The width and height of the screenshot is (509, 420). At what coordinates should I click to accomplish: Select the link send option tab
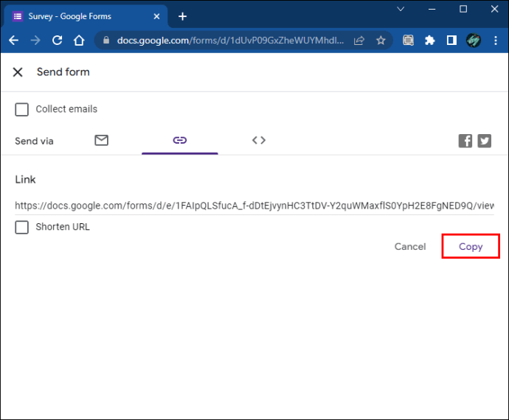179,140
